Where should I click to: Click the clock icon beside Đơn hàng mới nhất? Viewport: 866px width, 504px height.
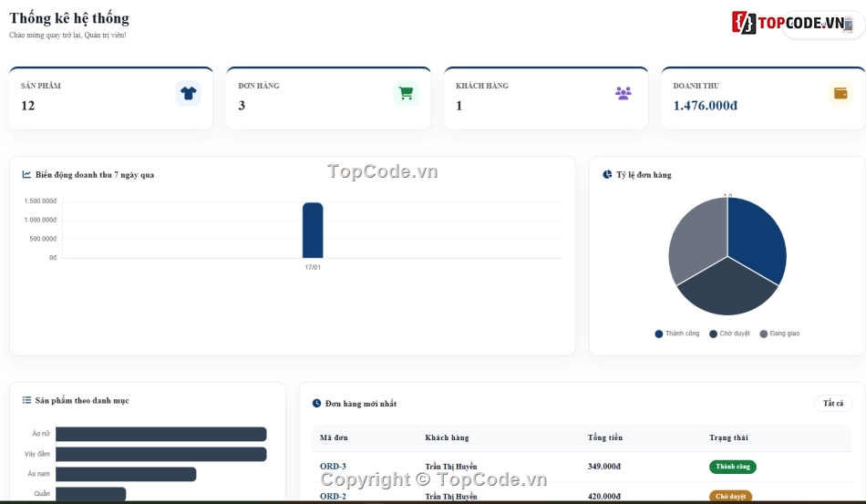316,404
